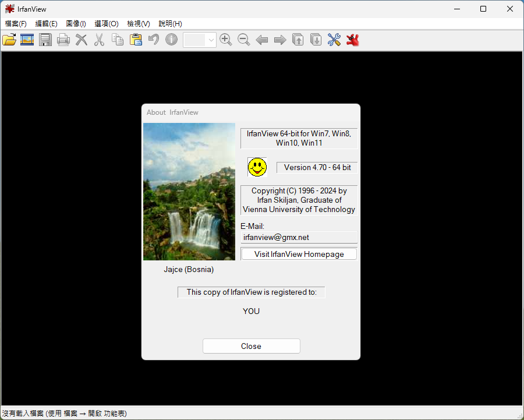The width and height of the screenshot is (524, 420).
Task: Click the Undo arrow icon
Action: [x=154, y=40]
